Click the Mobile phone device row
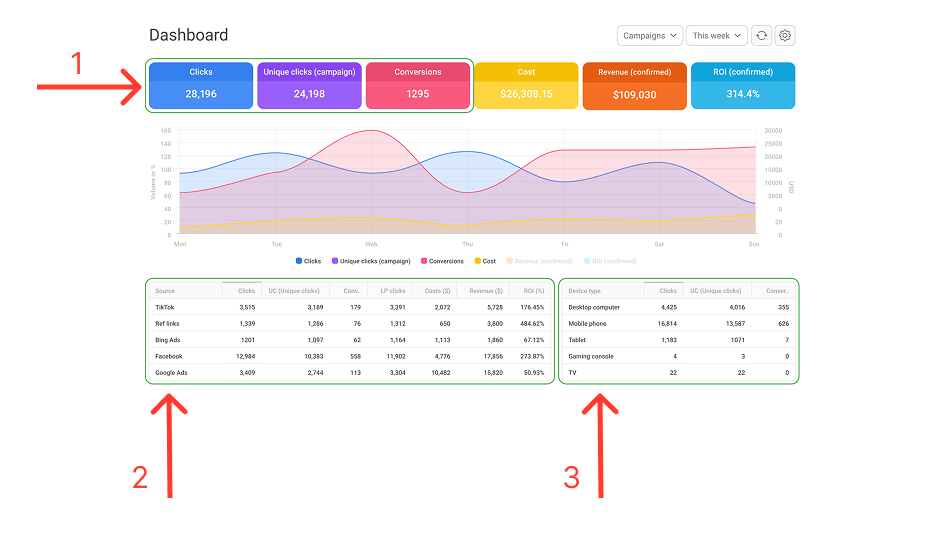The image size is (946, 534). (588, 324)
